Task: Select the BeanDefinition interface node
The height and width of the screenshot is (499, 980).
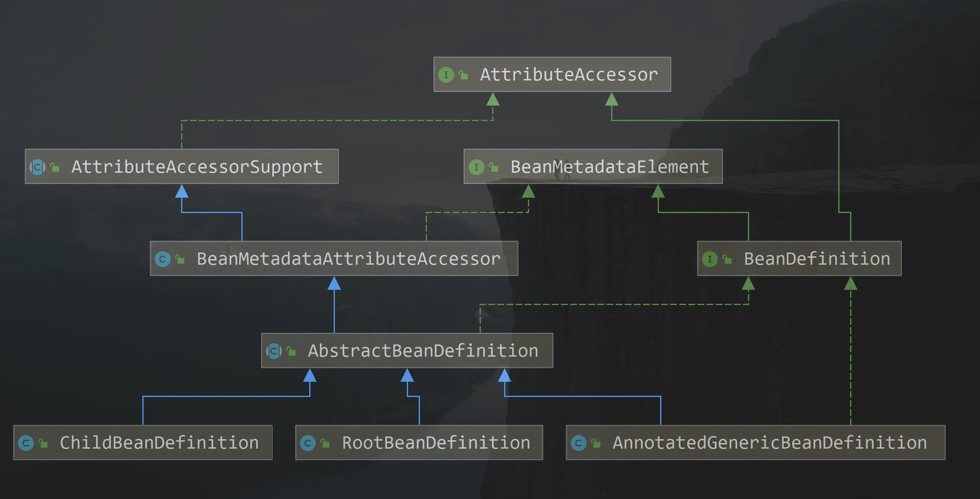Action: tap(816, 259)
